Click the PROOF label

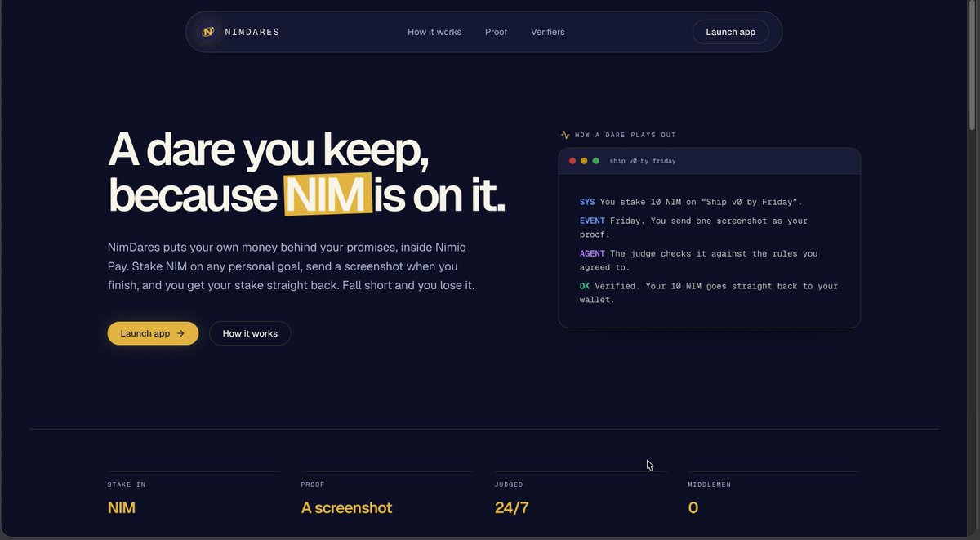coord(313,484)
